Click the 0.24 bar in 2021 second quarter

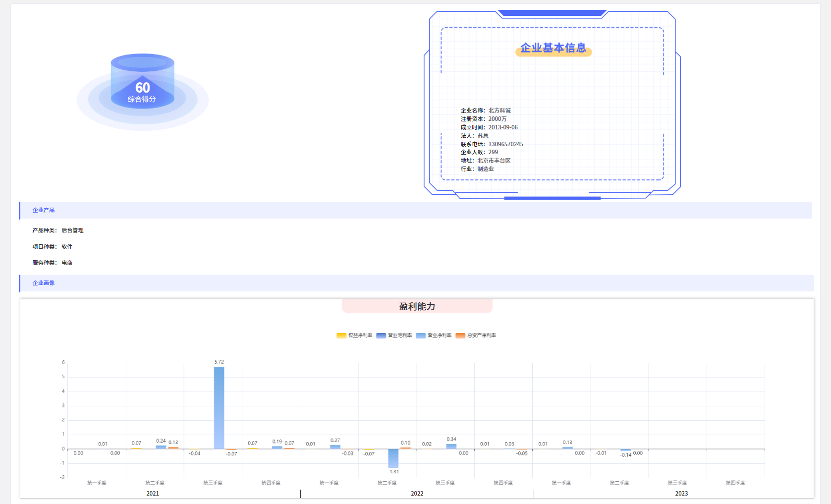tap(161, 447)
